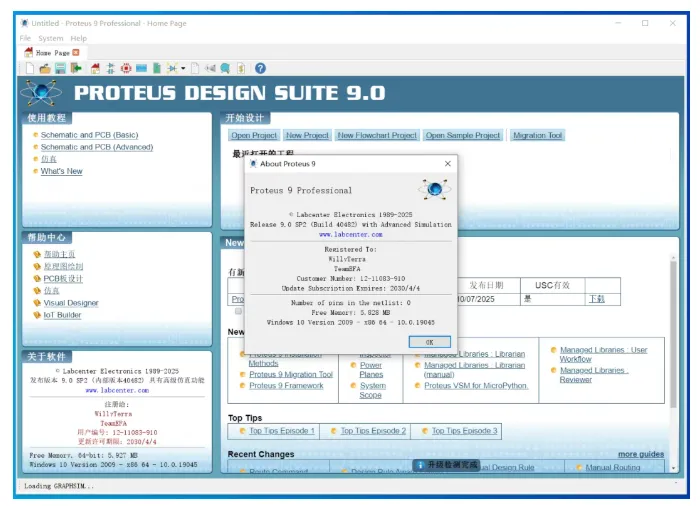
Task: Open Managed Libraries : User Workflow link
Action: (603, 355)
